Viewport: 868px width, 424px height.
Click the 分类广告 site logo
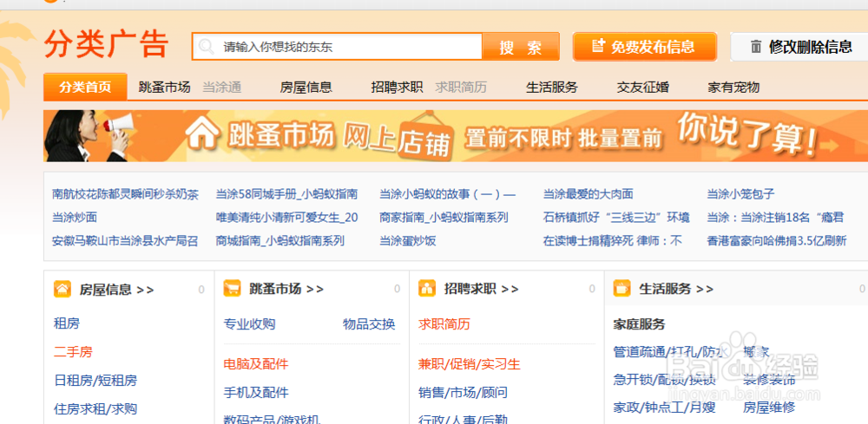(106, 44)
